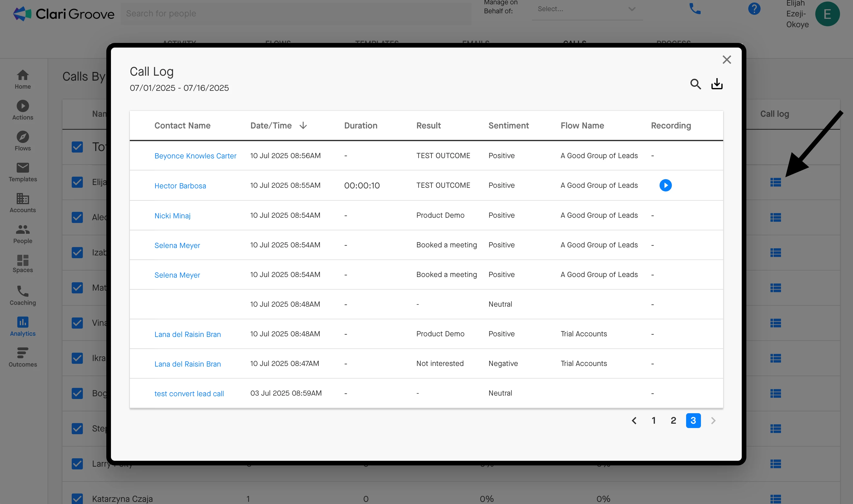Viewport: 853px width, 504px height.
Task: Expand the Manage on Behalf of dropdown
Action: (587, 9)
